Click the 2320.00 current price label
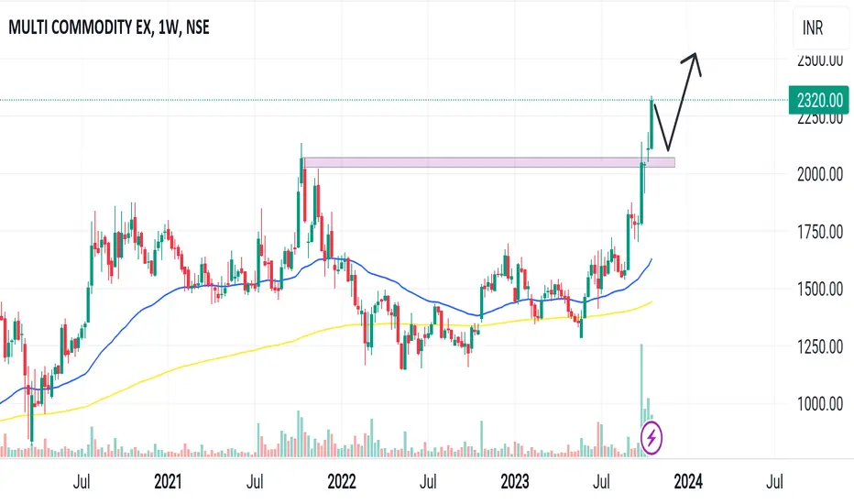The image size is (854, 504). click(x=818, y=100)
